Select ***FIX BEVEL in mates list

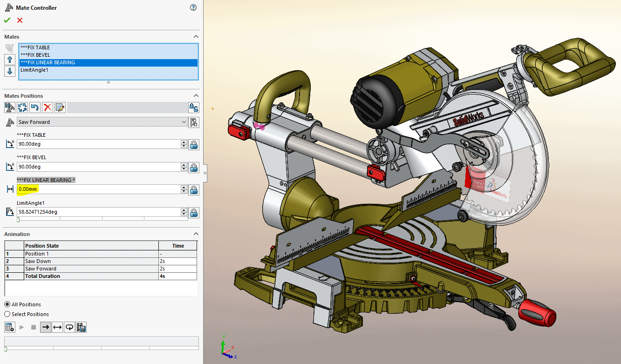pyautogui.click(x=108, y=55)
